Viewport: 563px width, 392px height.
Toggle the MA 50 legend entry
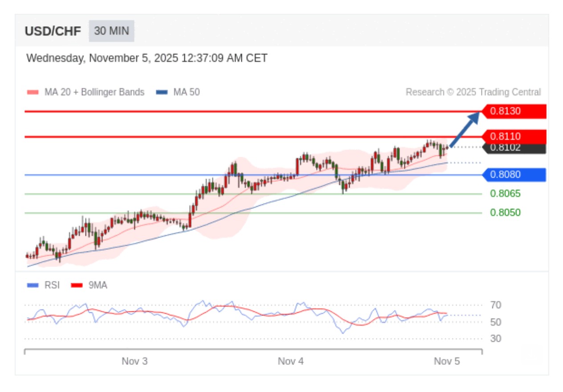click(178, 92)
